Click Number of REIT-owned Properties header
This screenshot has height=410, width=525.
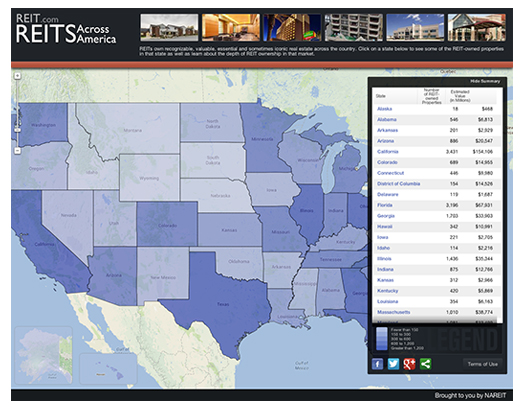click(431, 96)
